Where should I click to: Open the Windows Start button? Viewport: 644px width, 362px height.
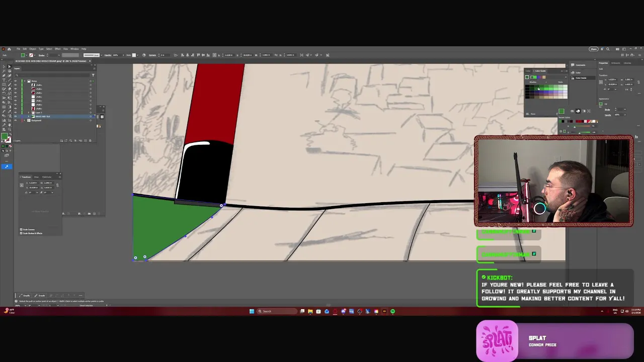pos(252,311)
